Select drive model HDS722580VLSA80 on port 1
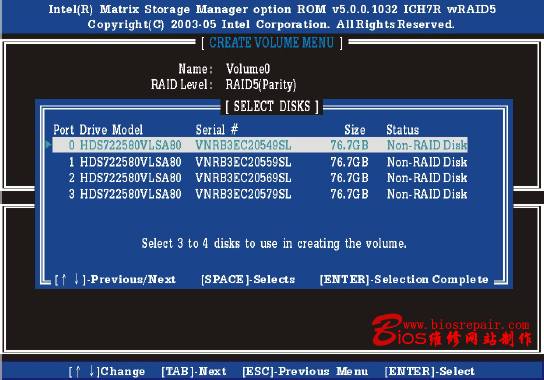 (130, 162)
